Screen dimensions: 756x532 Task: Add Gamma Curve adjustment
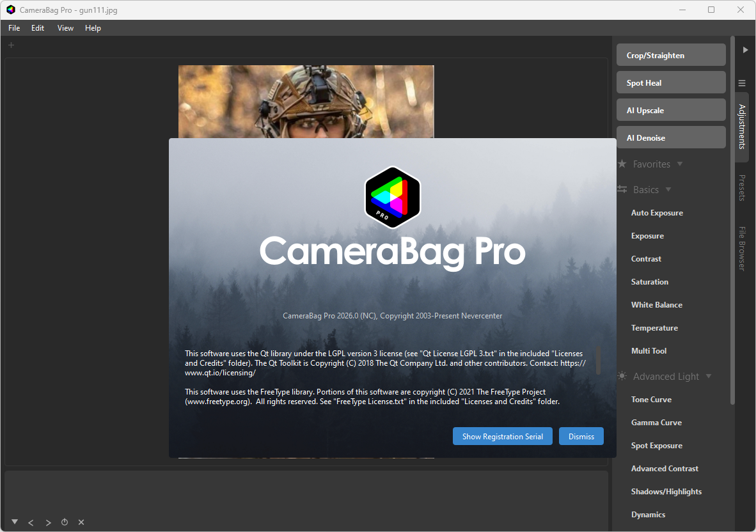tap(656, 423)
